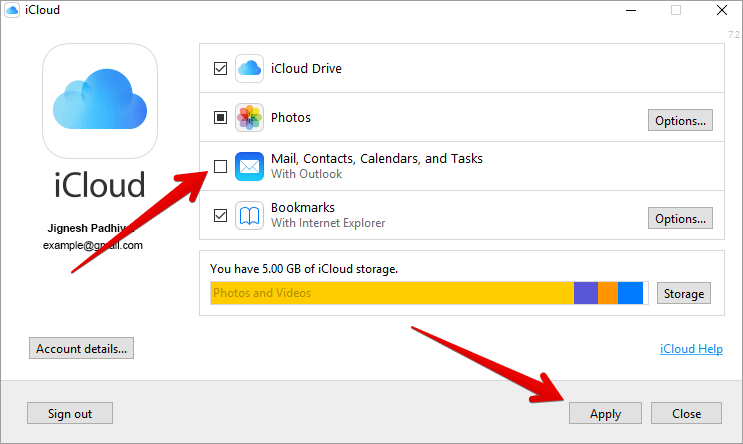Click the large iCloud logo
This screenshot has width=743, height=444.
pos(100,101)
